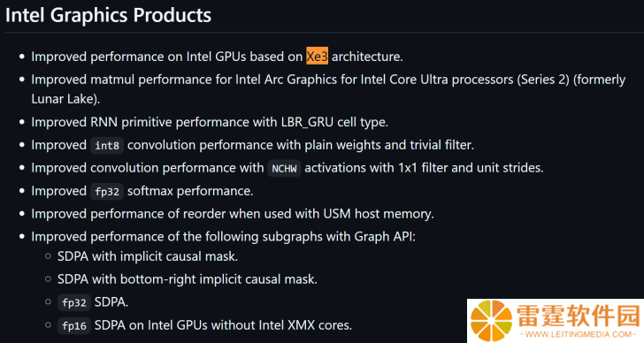This screenshot has width=644, height=343.
Task: Click the fp32 code label before SDPA
Action: point(74,303)
